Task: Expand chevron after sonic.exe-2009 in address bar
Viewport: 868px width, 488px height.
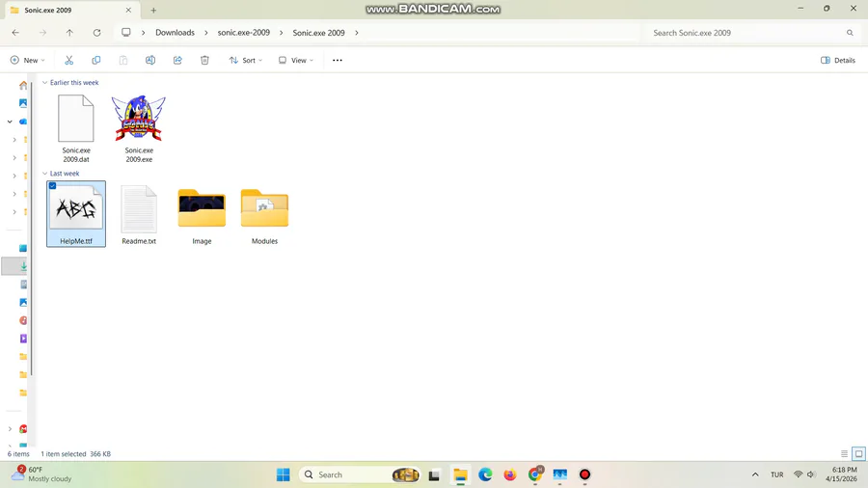Action: point(282,33)
